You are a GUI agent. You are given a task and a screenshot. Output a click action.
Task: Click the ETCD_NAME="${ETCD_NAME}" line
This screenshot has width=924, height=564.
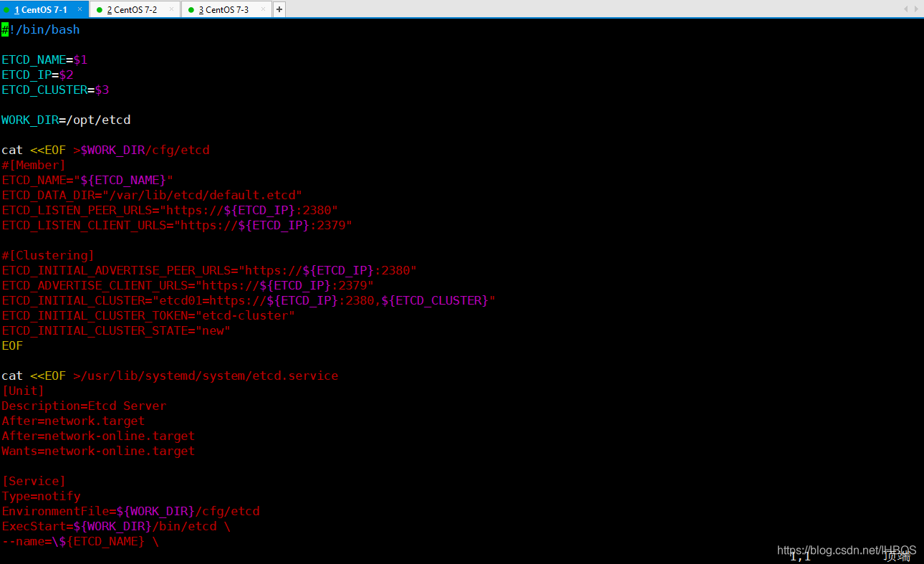87,180
